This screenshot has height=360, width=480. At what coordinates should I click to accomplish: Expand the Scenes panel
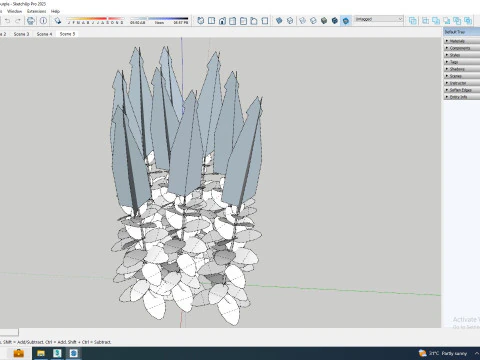(x=462, y=76)
